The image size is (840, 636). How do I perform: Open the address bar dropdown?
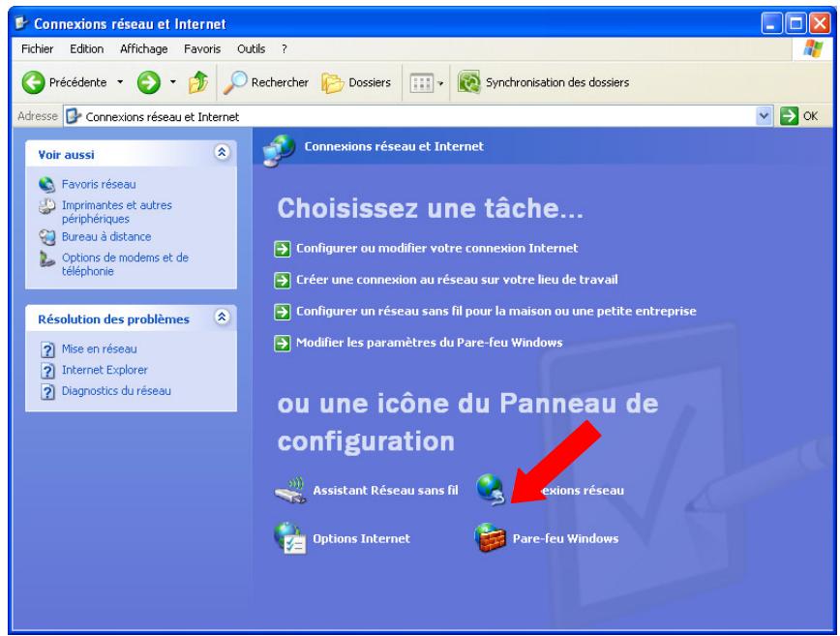point(764,116)
